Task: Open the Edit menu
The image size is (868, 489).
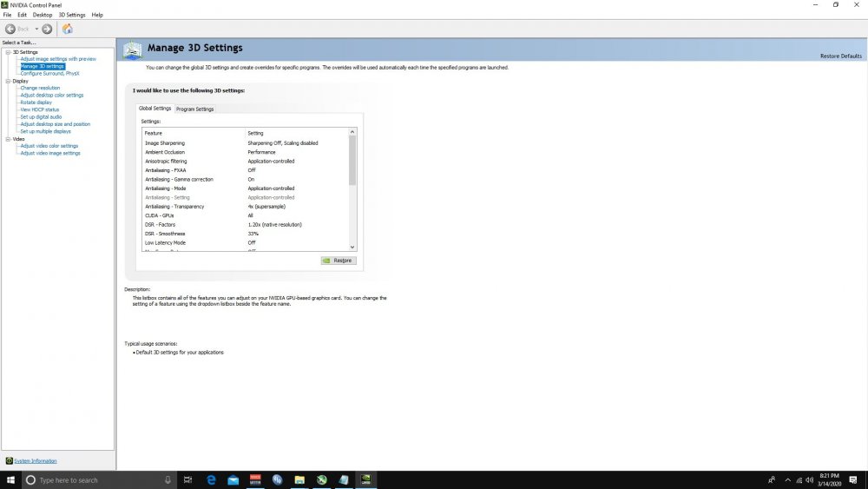Action: (23, 15)
